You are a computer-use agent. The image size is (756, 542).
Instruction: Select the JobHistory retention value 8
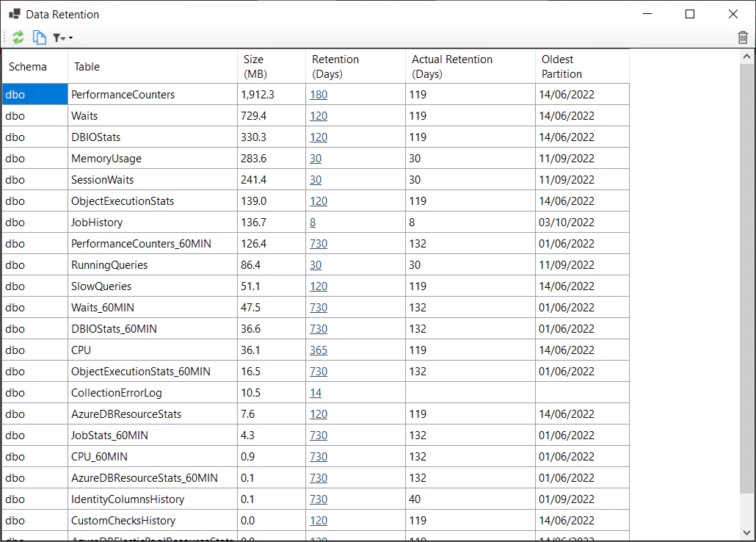point(313,222)
